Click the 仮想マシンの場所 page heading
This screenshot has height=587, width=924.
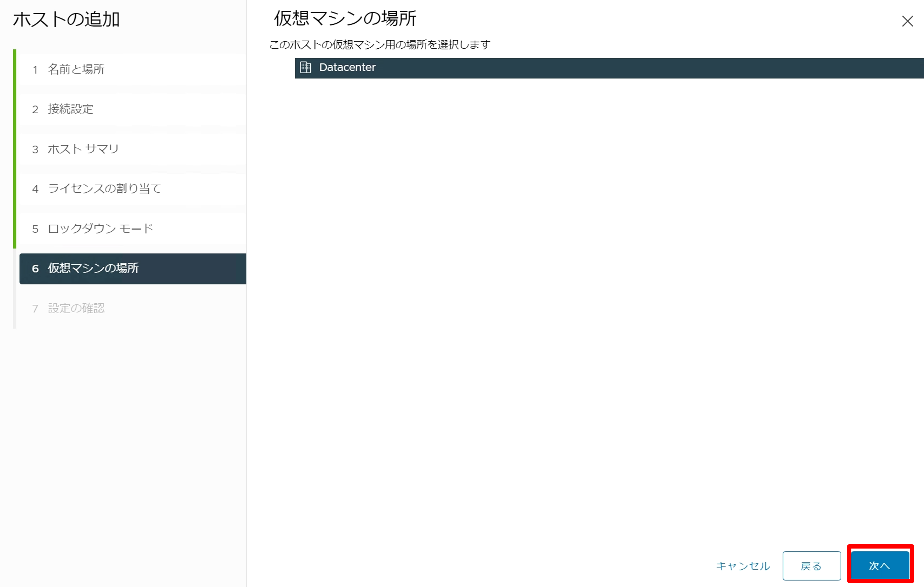(x=345, y=18)
